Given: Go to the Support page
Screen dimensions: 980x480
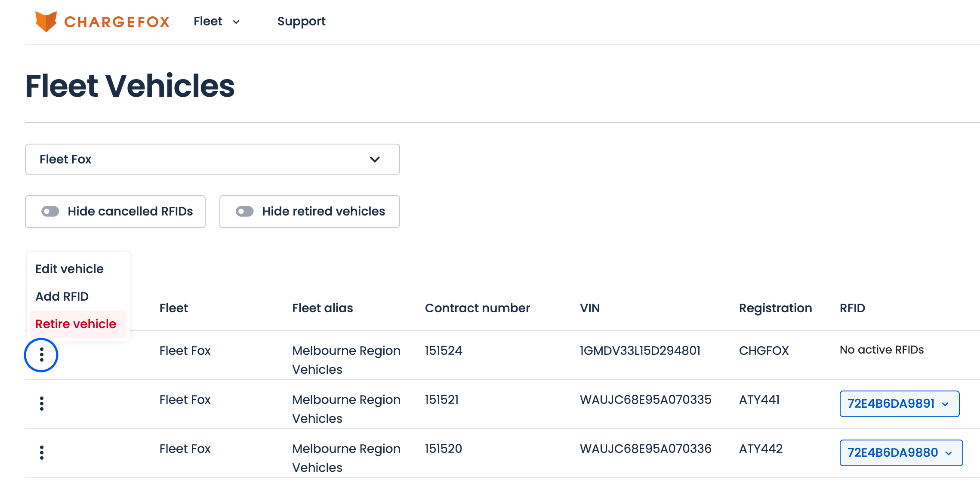Looking at the screenshot, I should pyautogui.click(x=302, y=22).
